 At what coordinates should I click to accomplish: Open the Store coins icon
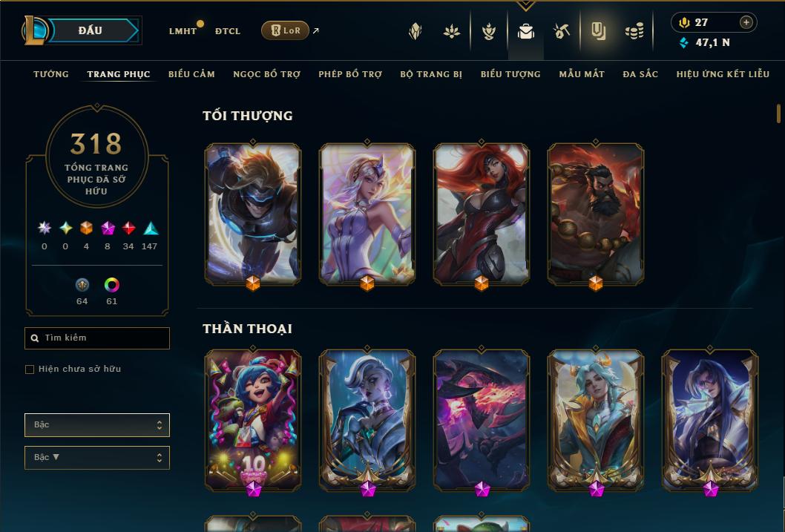[634, 31]
